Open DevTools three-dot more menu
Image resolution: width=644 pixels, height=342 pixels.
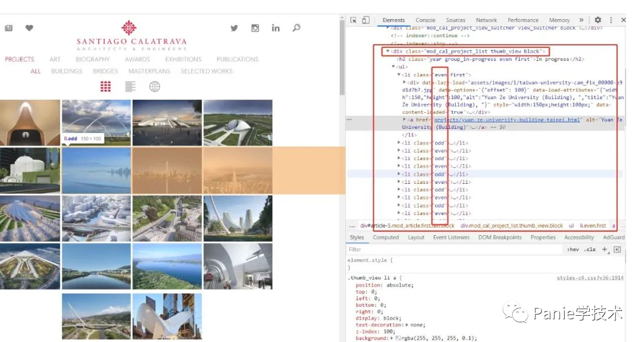611,20
